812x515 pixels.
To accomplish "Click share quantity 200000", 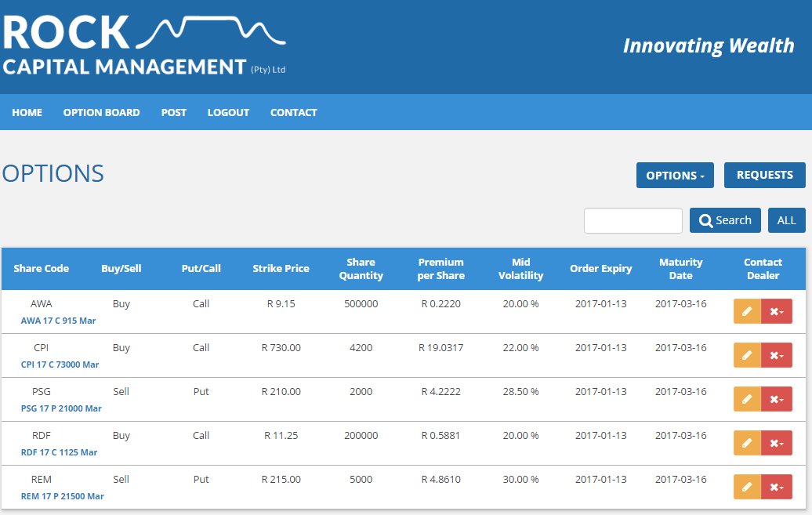I will point(361,436).
